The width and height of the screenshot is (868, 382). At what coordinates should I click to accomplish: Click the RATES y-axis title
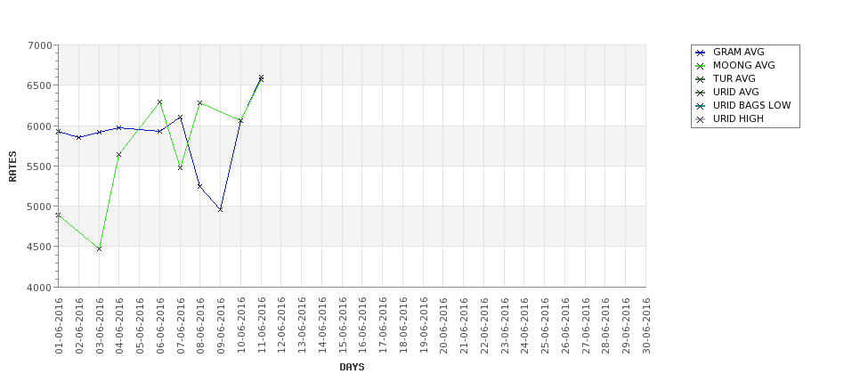pos(12,167)
